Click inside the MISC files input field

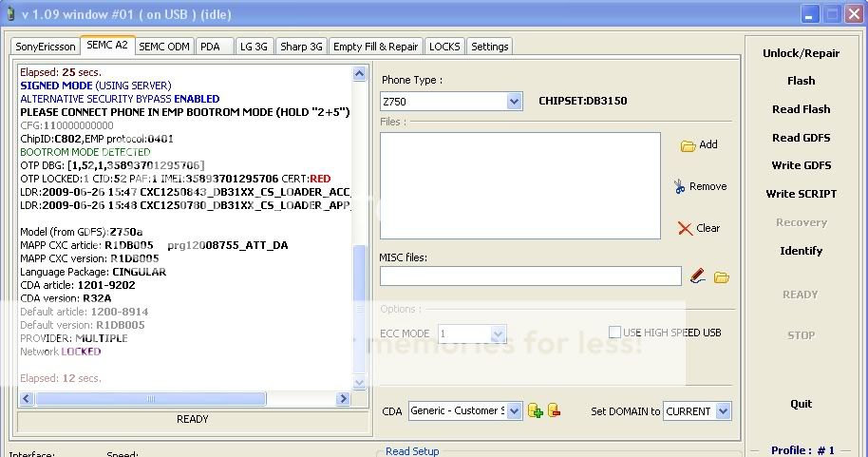[x=530, y=276]
